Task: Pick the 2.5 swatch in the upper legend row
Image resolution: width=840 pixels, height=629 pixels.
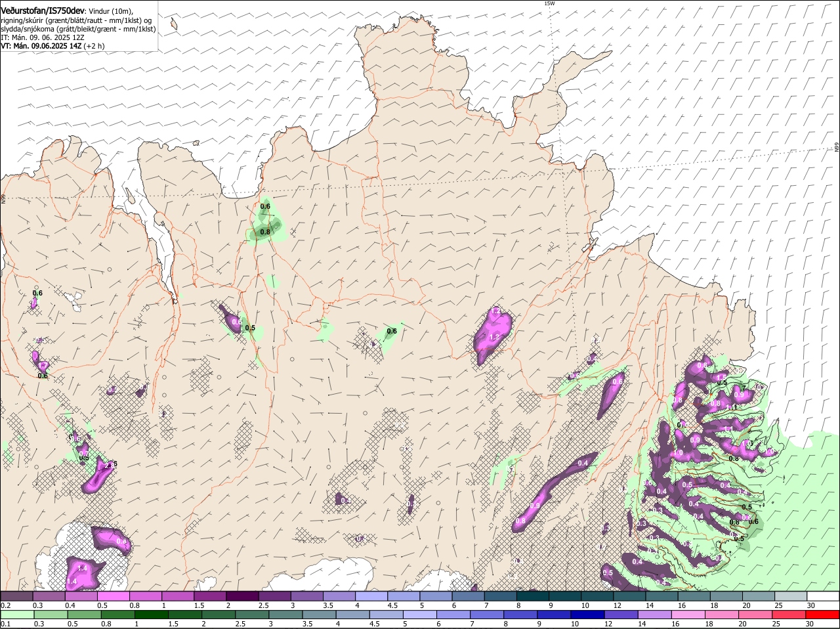Action: pyautogui.click(x=274, y=596)
